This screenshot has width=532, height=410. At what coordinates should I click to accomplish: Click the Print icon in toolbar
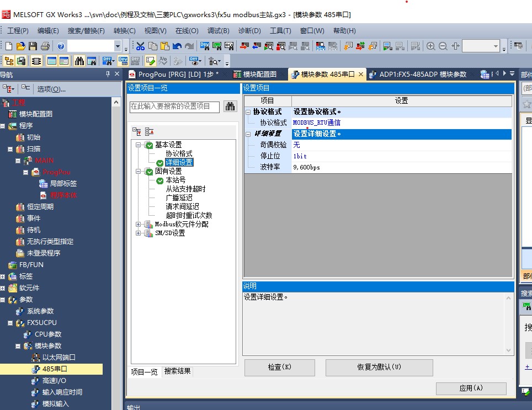click(x=45, y=46)
